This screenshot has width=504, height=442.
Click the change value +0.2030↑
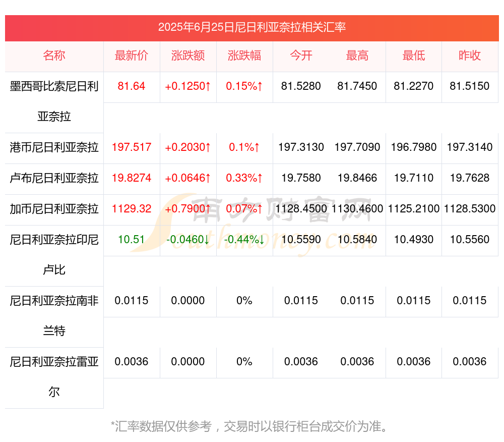point(188,147)
